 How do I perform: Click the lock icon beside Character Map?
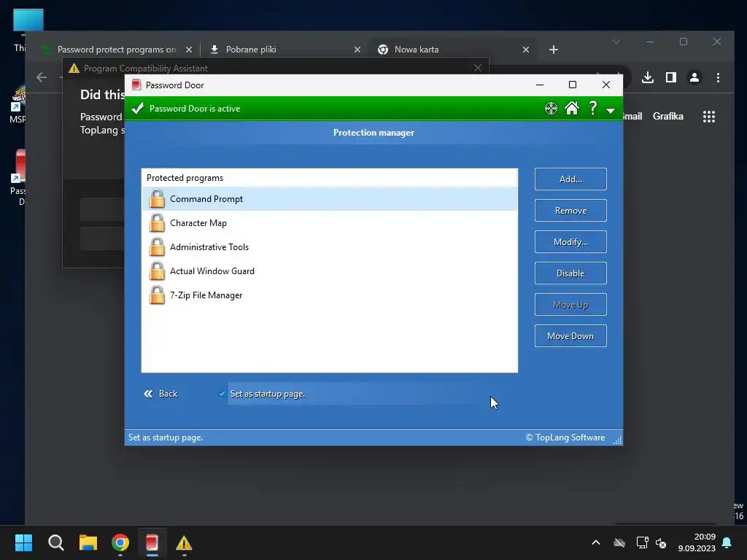coord(156,223)
